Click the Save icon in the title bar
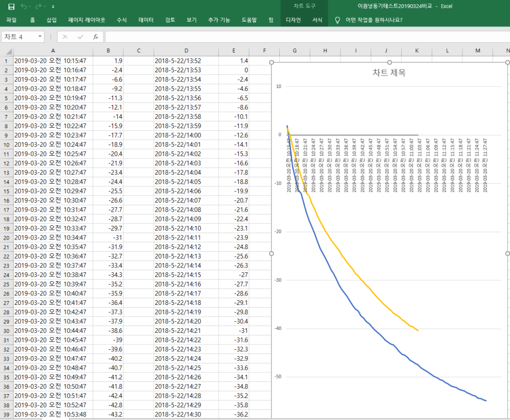The image size is (510, 420). (x=11, y=6)
